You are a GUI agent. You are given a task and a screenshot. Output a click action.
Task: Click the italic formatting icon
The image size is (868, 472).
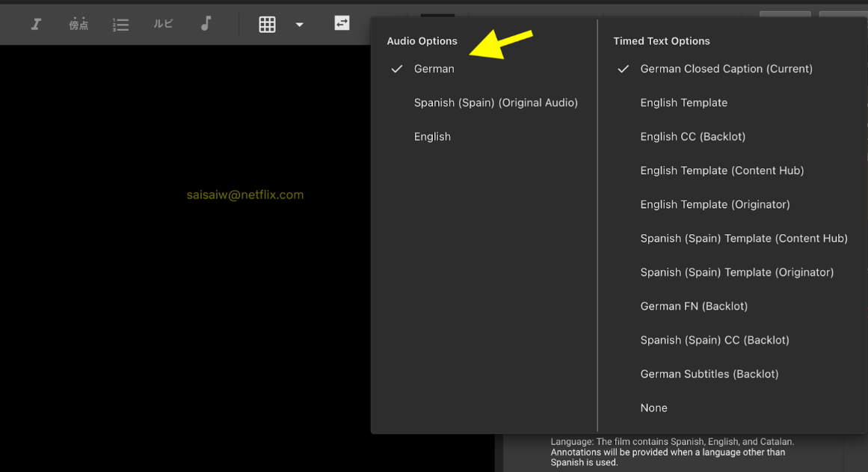(x=35, y=24)
